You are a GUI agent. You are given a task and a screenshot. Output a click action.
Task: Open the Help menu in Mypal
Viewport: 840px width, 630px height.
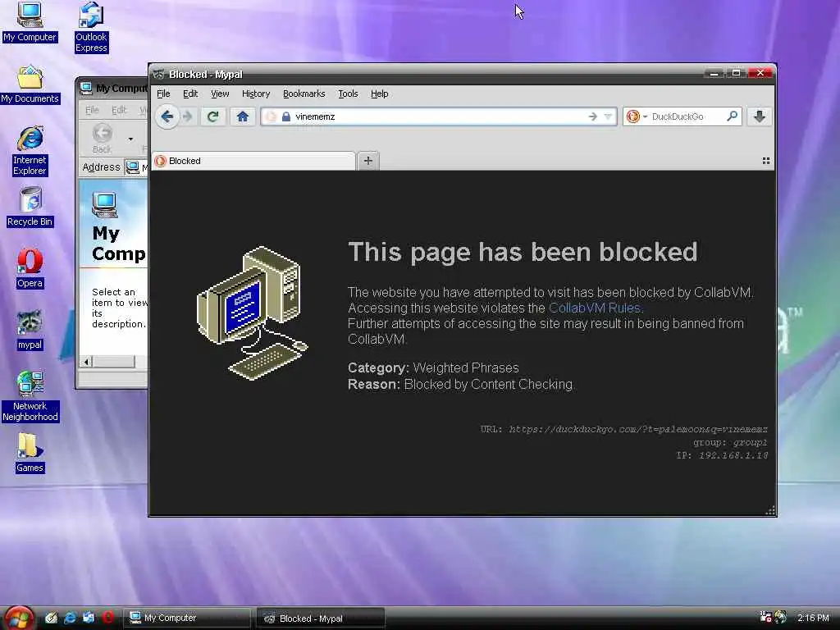[379, 94]
